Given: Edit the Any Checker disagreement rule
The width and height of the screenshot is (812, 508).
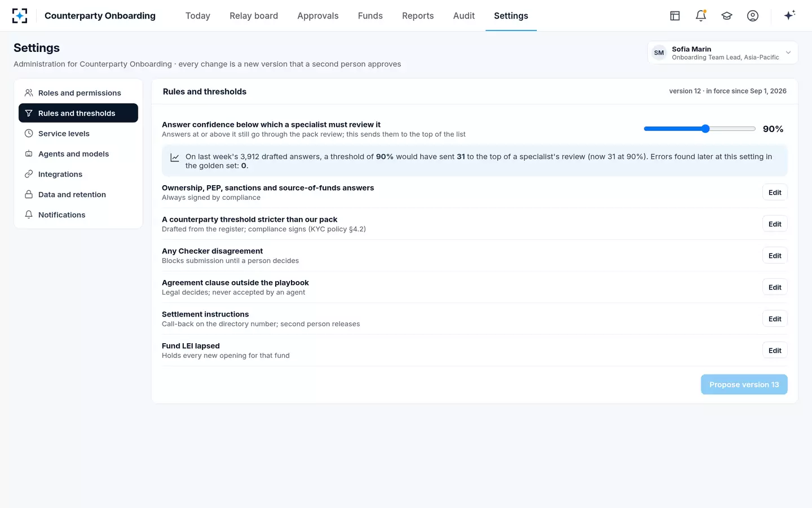Looking at the screenshot, I should pyautogui.click(x=775, y=256).
